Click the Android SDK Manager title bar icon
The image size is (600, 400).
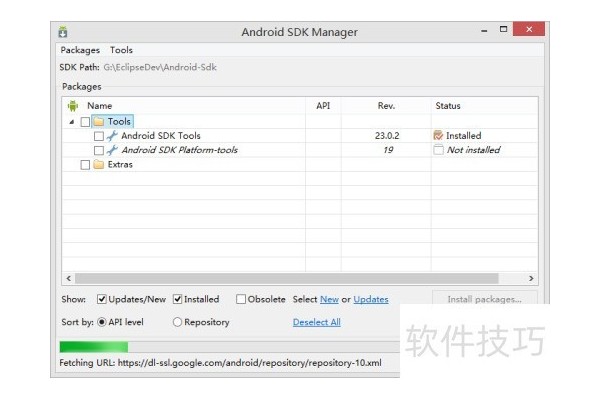[x=63, y=32]
